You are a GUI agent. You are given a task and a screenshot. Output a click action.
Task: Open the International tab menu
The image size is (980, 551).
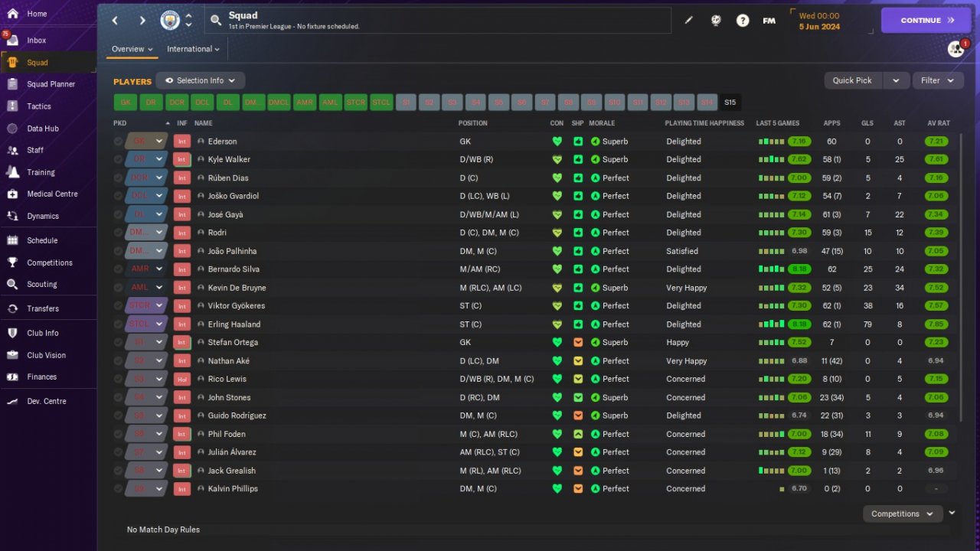pyautogui.click(x=193, y=49)
